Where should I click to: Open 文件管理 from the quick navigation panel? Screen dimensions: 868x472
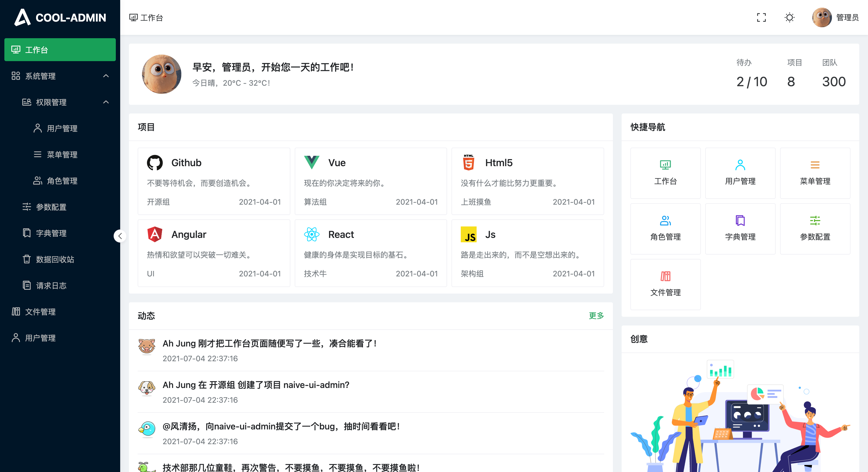coord(665,285)
